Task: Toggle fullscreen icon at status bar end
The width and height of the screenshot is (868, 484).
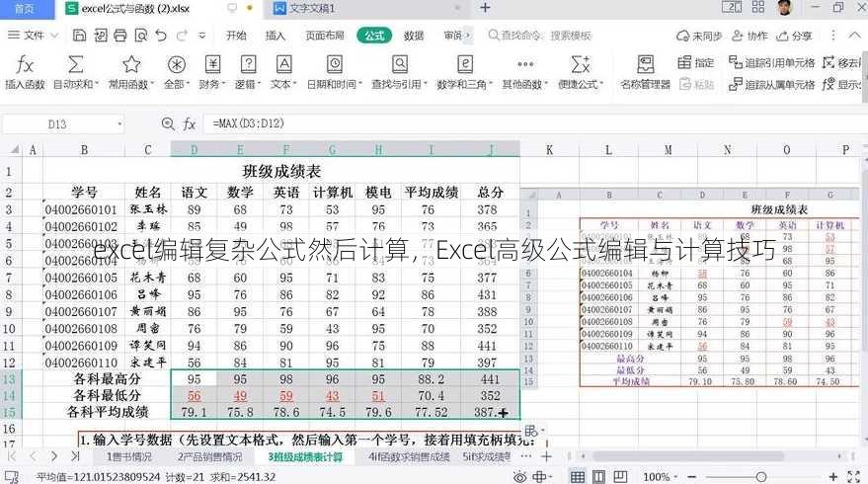Action: 853,477
